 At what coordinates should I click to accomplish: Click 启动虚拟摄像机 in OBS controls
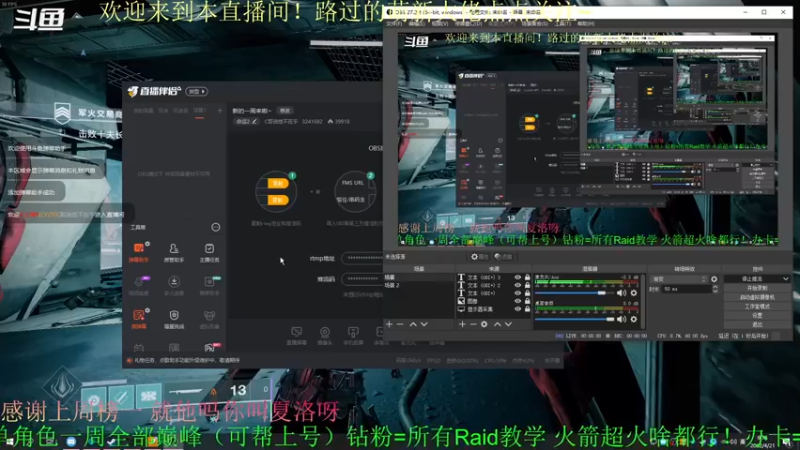pos(757,297)
